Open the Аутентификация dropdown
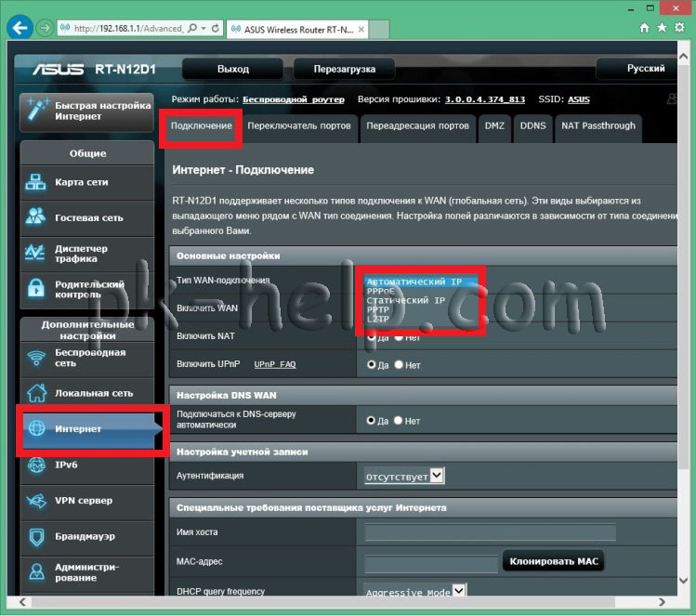 tap(404, 476)
